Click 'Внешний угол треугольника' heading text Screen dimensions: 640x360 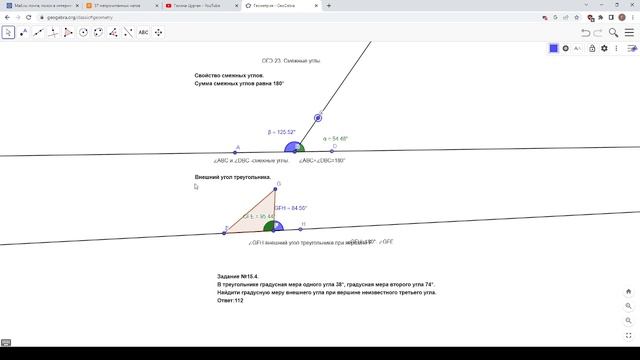pos(233,177)
